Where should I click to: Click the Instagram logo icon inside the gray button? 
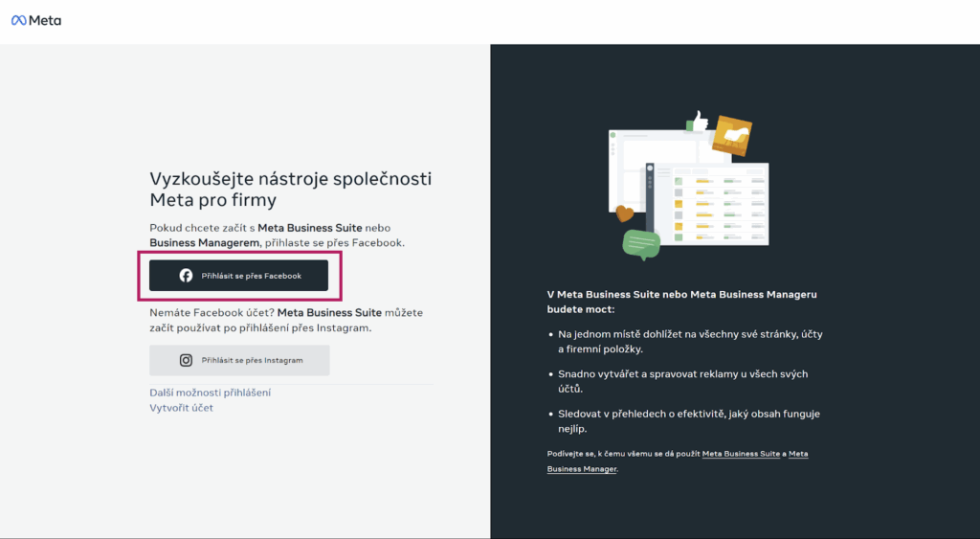(187, 361)
